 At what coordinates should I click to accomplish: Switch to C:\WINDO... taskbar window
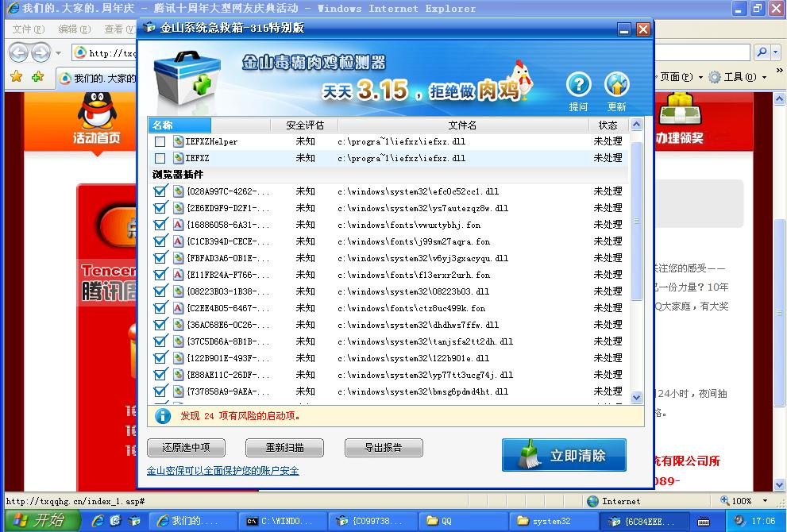[x=282, y=521]
